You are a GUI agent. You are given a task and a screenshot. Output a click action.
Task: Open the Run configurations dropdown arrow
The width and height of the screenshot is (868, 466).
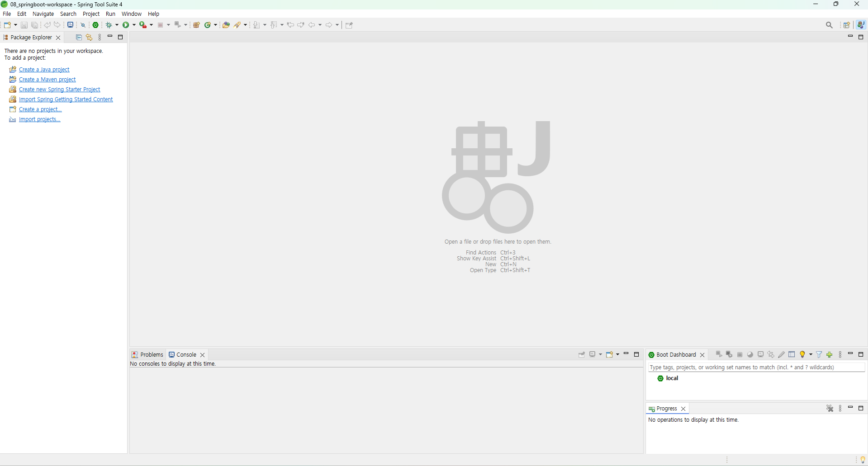point(134,25)
